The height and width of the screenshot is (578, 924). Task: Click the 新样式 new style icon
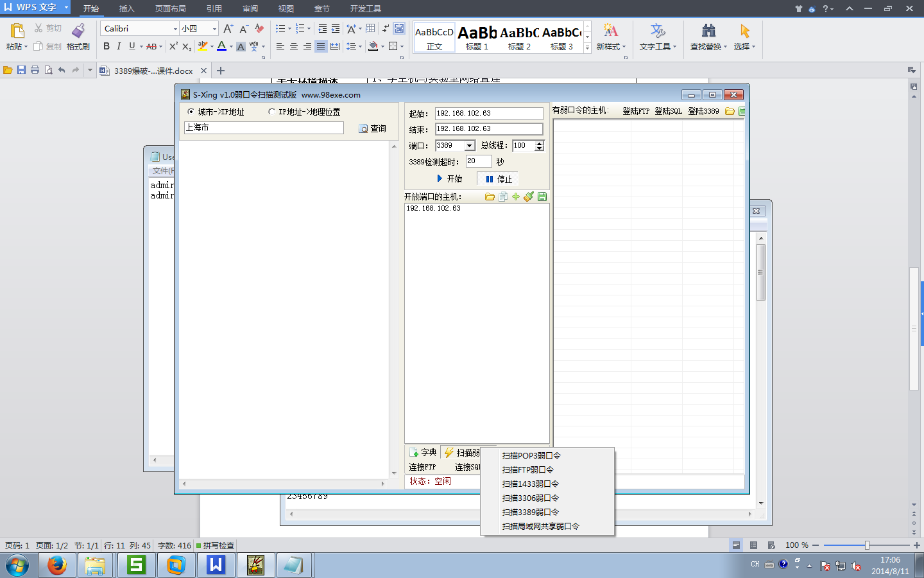coord(610,30)
